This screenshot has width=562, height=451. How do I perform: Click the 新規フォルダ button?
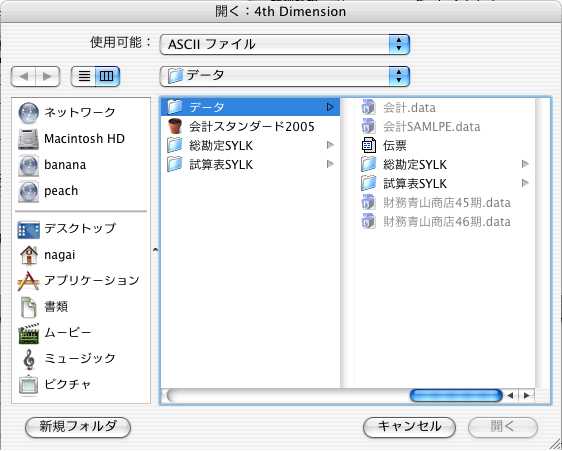pyautogui.click(x=78, y=427)
